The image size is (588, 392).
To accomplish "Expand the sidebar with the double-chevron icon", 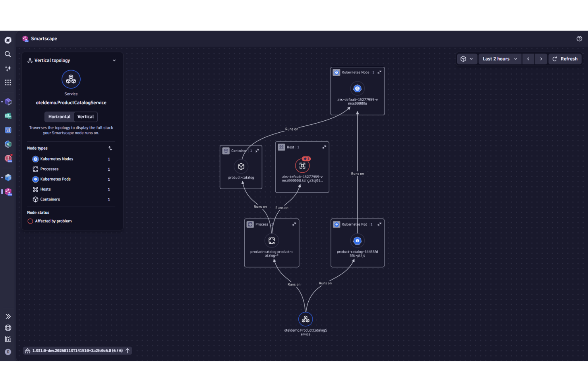I will (8, 316).
